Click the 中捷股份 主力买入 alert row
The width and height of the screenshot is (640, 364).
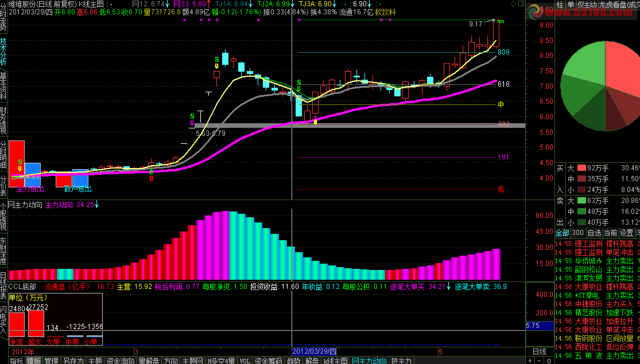click(x=598, y=304)
